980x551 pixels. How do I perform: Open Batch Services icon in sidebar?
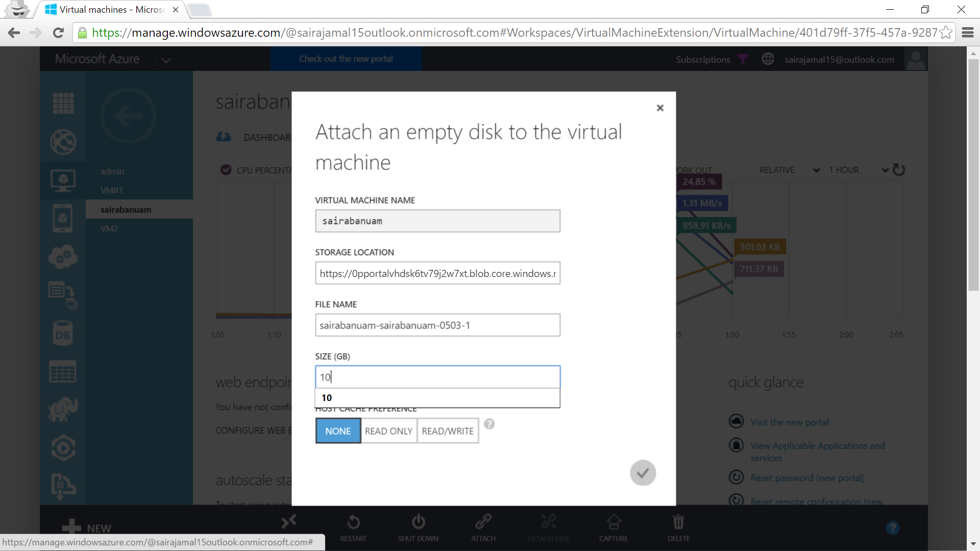pyautogui.click(x=63, y=295)
